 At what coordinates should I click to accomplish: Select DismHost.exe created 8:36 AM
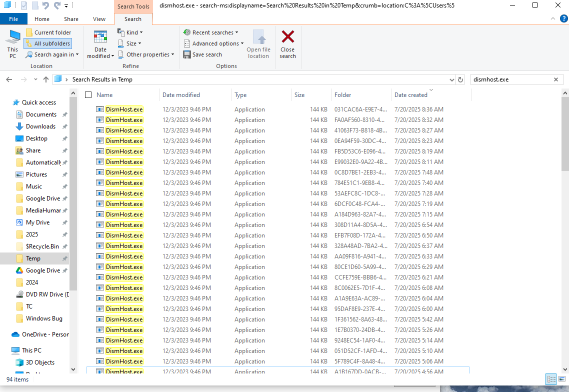tap(124, 109)
